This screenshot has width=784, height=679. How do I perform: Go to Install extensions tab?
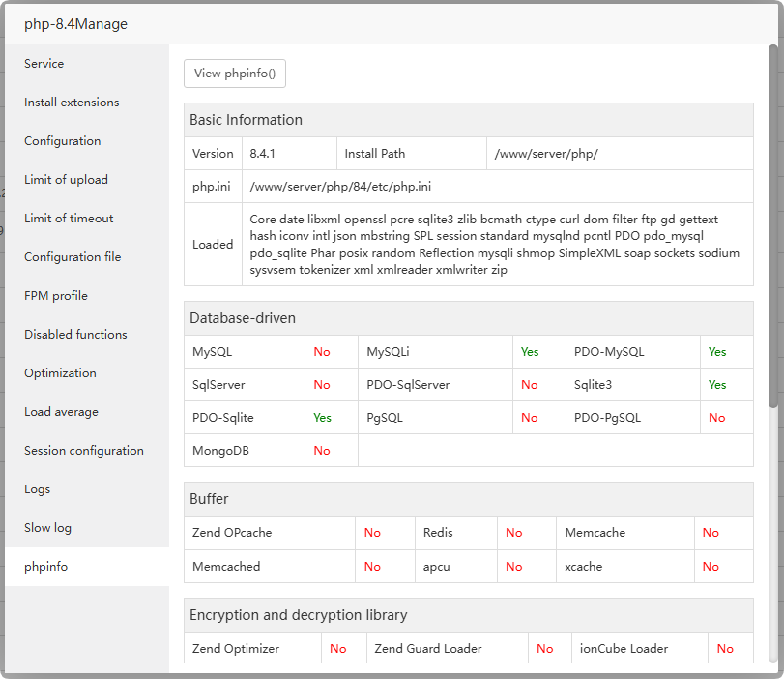pos(72,103)
